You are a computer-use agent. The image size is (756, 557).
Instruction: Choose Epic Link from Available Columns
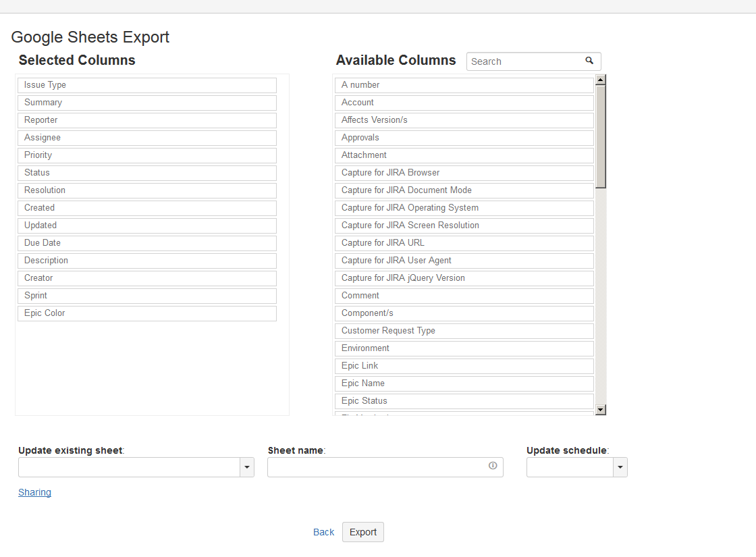tap(464, 366)
